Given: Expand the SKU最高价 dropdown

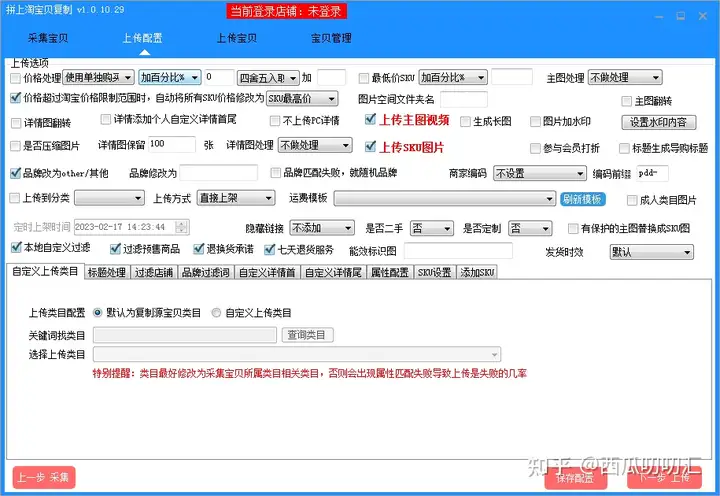Looking at the screenshot, I should (x=302, y=98).
